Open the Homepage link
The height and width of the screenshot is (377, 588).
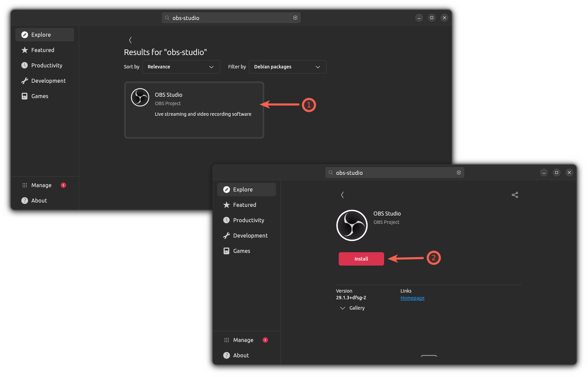tap(412, 298)
